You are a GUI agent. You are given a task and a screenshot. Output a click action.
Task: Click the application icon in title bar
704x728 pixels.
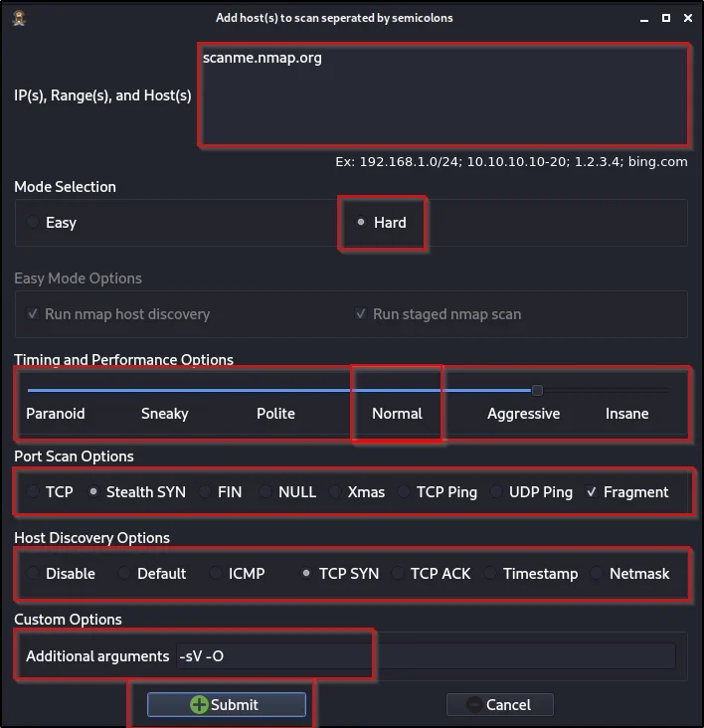point(18,17)
